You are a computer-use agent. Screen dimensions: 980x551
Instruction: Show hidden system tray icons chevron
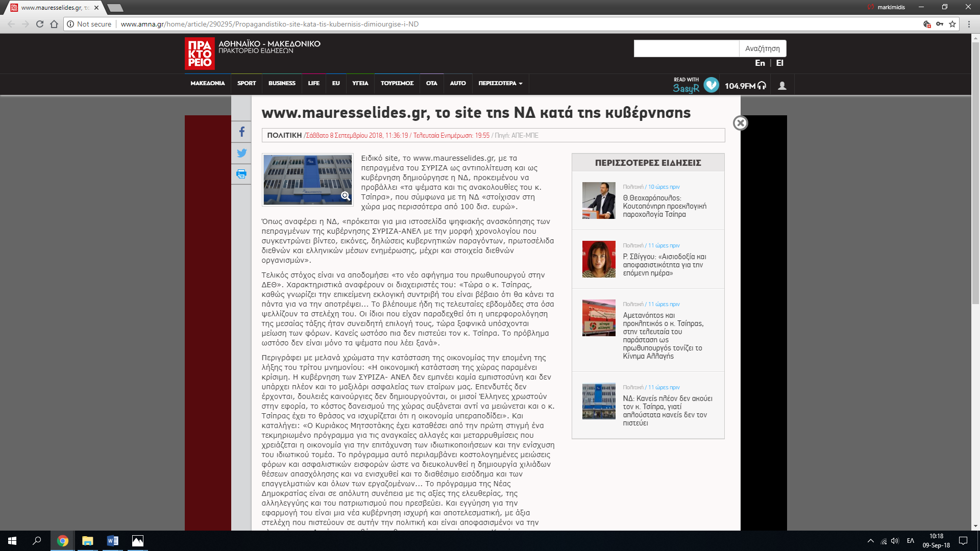pyautogui.click(x=870, y=541)
